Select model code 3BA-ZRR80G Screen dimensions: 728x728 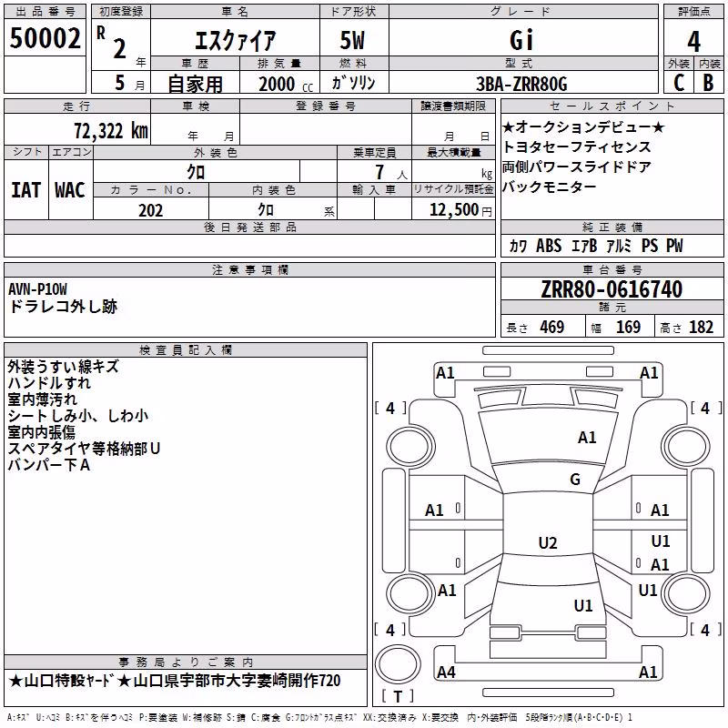(521, 84)
